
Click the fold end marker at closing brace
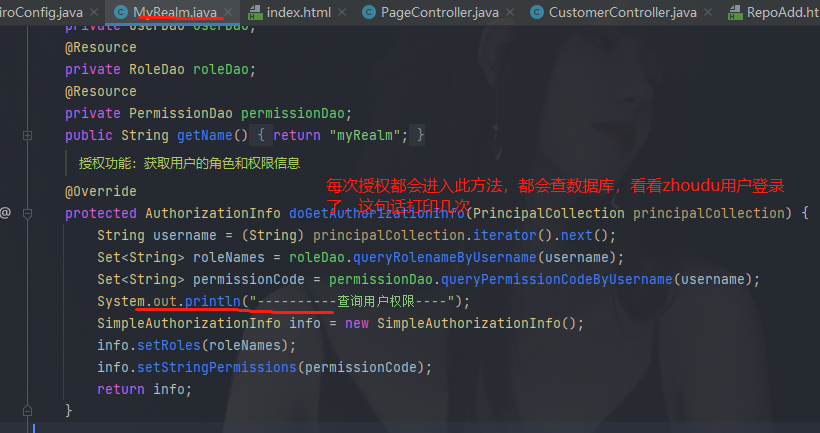pos(29,410)
